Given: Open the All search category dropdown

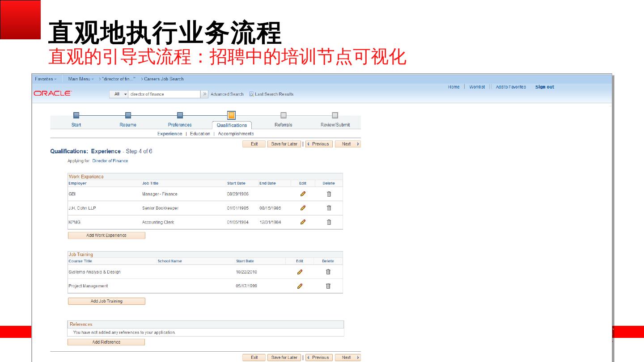Looking at the screenshot, I should (x=119, y=94).
